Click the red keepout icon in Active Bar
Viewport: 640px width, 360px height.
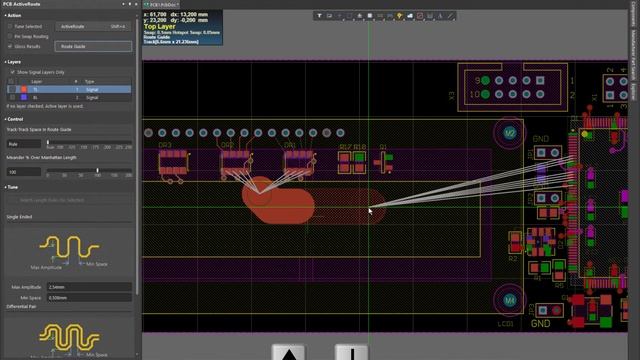[x=420, y=16]
